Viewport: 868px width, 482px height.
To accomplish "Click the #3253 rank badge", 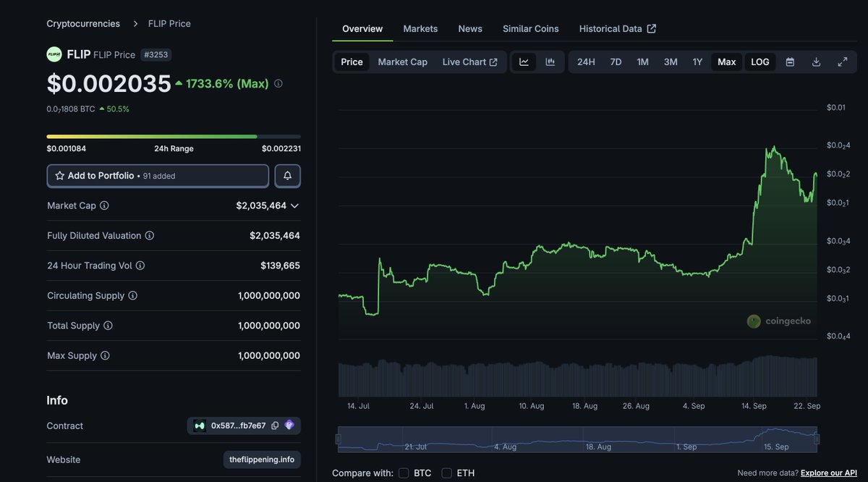I will (x=156, y=54).
